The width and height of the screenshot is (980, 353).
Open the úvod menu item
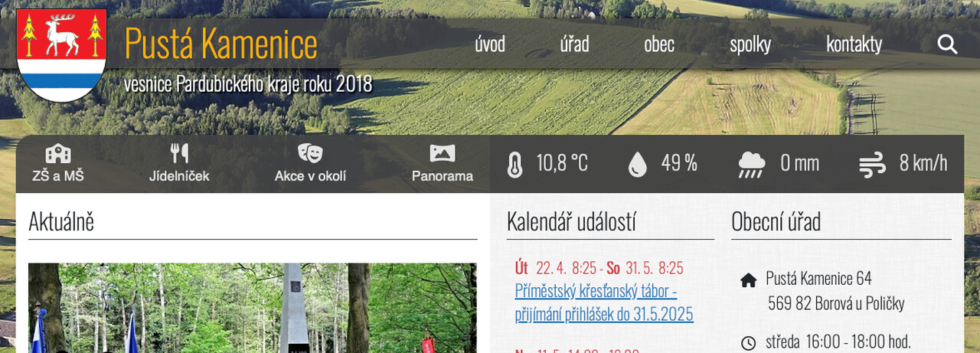490,44
